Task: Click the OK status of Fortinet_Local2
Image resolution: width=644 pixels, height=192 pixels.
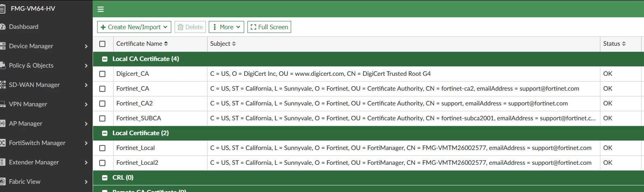Action: [x=608, y=163]
